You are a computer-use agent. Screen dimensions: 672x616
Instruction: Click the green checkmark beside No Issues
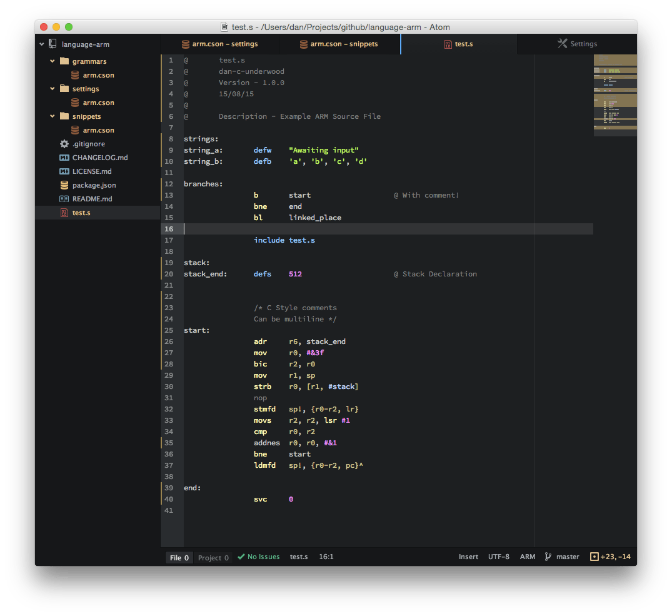click(241, 557)
